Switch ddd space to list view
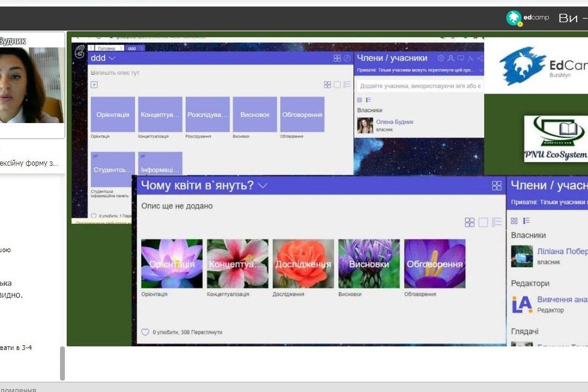 point(347,85)
